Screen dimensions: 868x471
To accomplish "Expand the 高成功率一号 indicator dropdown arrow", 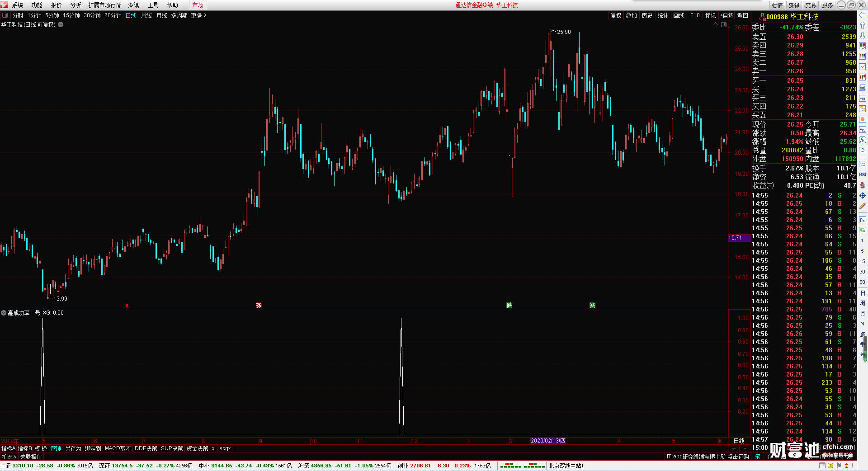I will [x=4, y=313].
